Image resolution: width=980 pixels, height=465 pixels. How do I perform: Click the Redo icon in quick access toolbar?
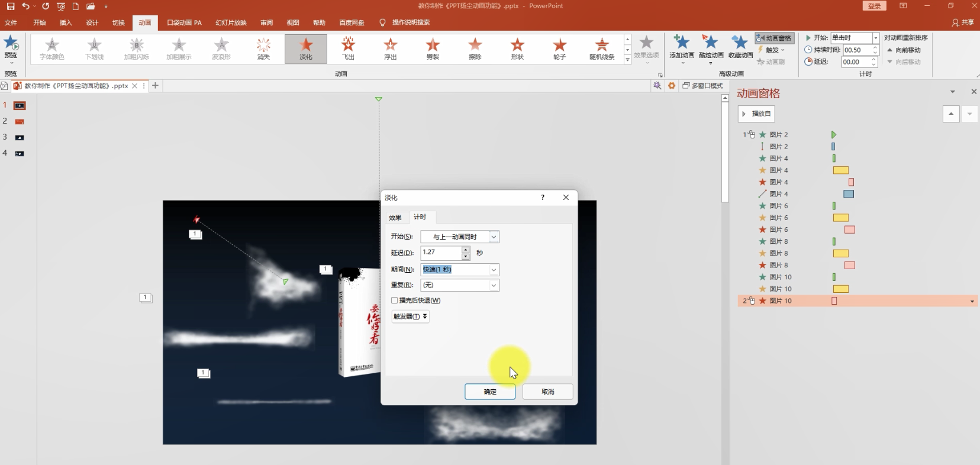[x=46, y=6]
